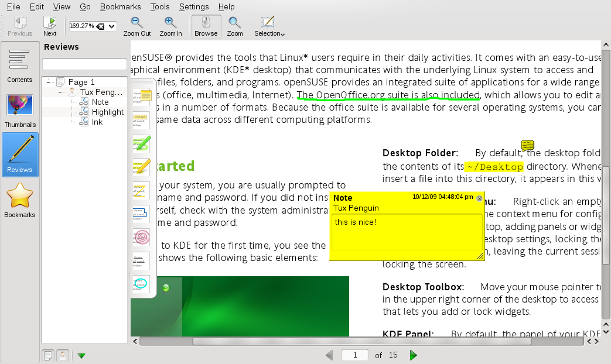Open the zoom level dropdown
This screenshot has width=611, height=364.
[112, 26]
